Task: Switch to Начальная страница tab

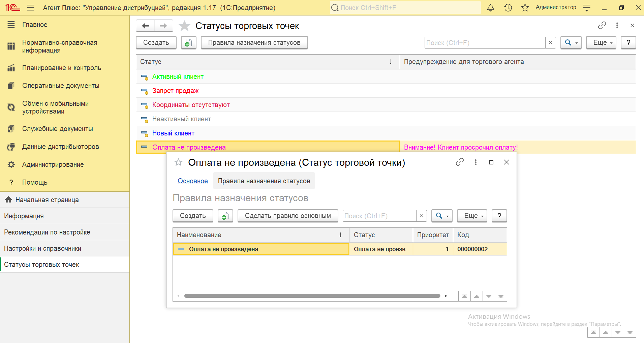Action: (65, 200)
